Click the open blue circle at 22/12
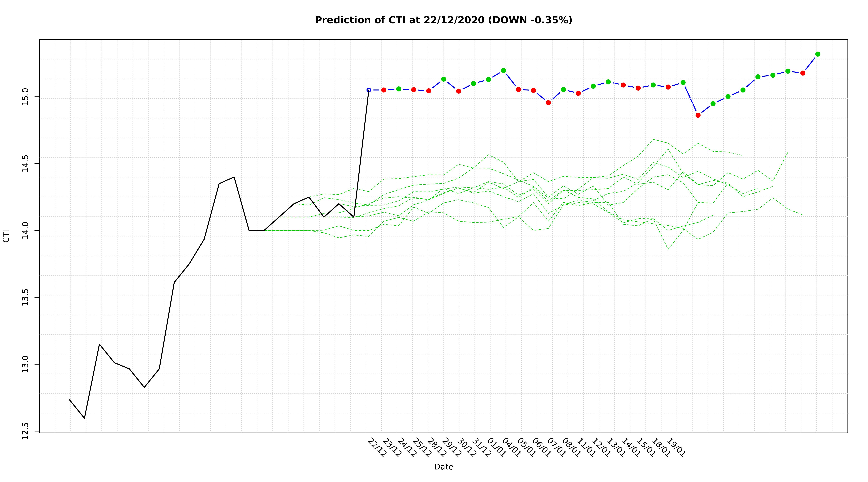 [x=369, y=90]
